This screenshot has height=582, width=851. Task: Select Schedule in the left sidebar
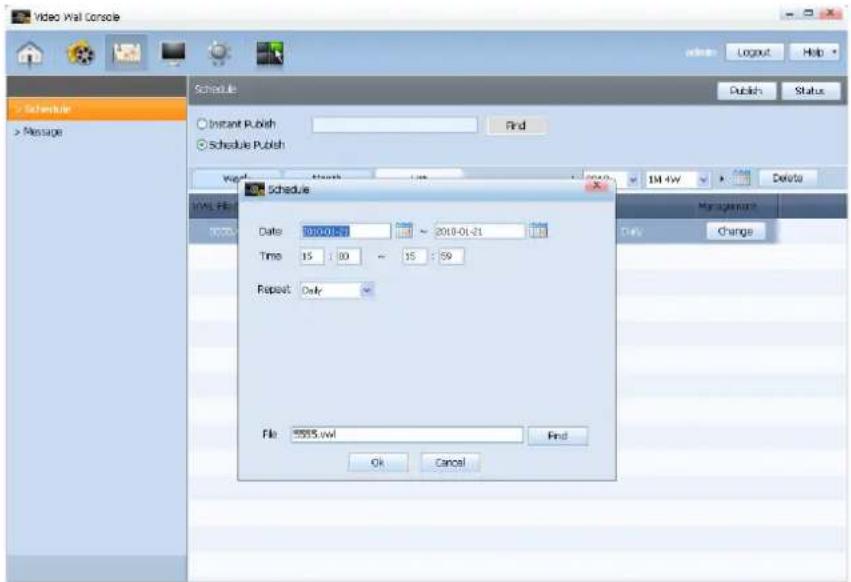[x=97, y=109]
